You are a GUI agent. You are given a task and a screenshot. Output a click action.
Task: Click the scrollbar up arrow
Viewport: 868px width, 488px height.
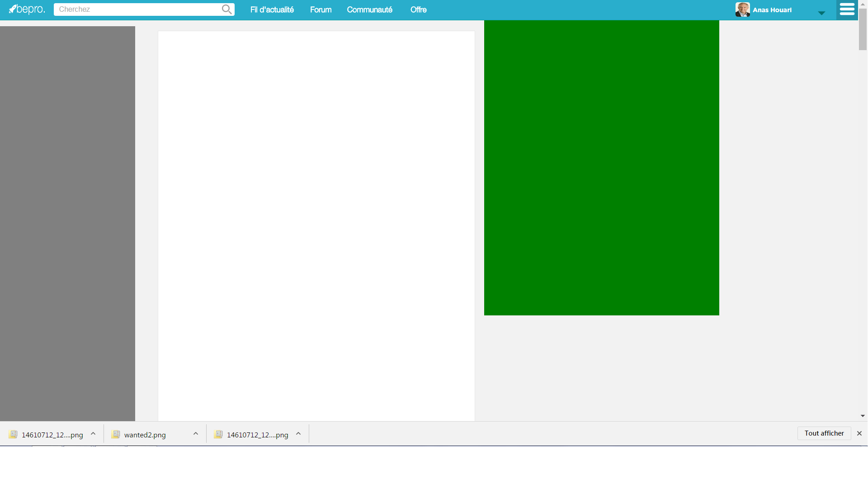[863, 3]
